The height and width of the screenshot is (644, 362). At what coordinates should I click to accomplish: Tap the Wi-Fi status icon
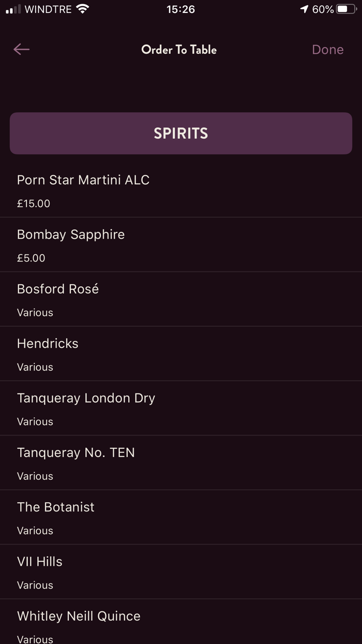tap(82, 9)
